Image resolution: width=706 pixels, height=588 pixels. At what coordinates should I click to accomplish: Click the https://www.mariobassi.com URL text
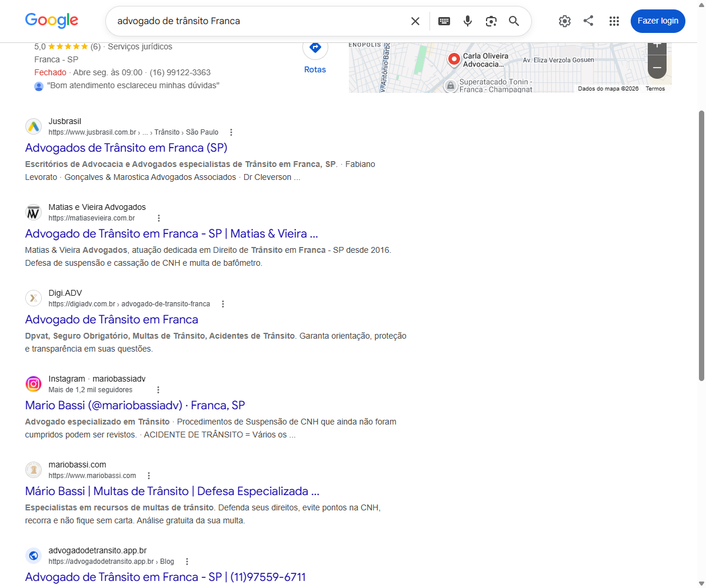[x=92, y=476]
